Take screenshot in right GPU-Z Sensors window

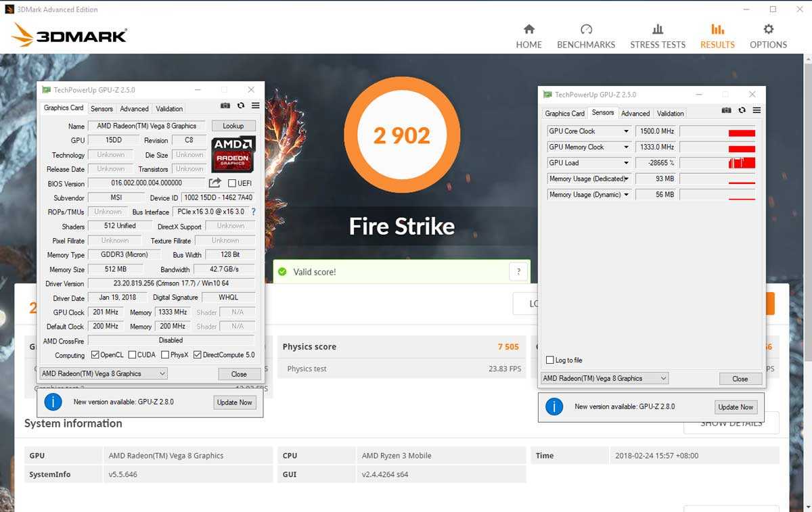(x=726, y=110)
